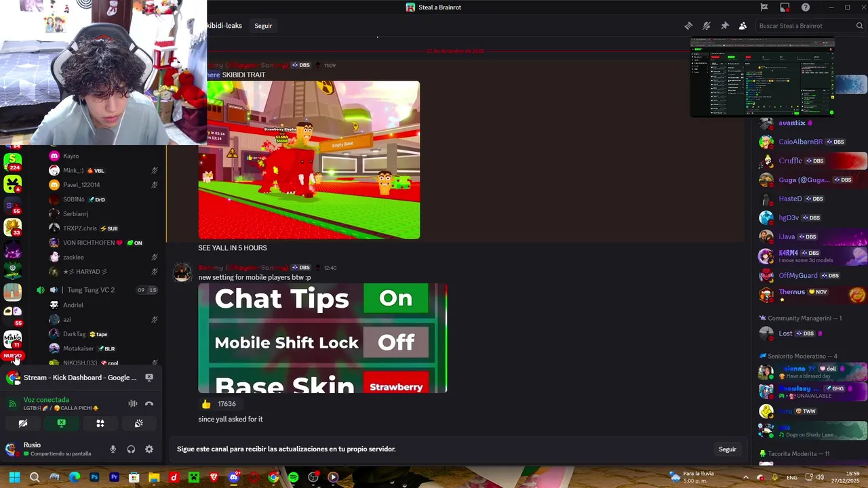
Task: Open the Windows Start menu
Action: [x=14, y=477]
